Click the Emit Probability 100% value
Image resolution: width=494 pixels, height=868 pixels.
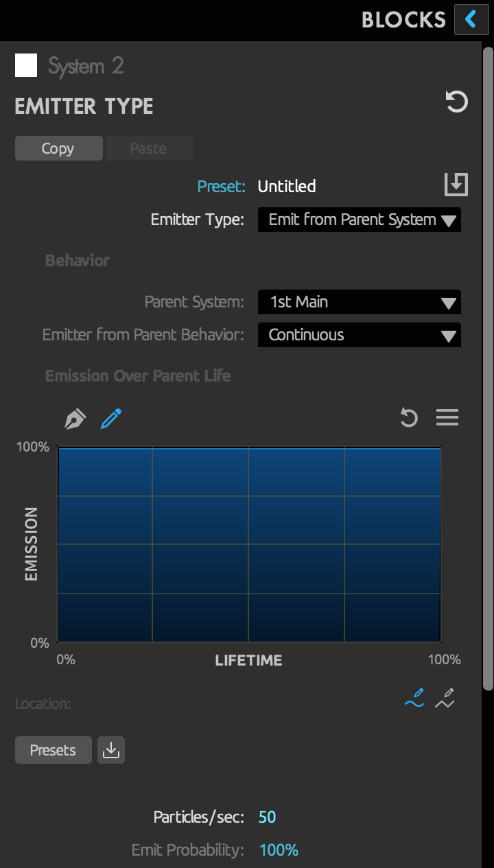pyautogui.click(x=279, y=850)
